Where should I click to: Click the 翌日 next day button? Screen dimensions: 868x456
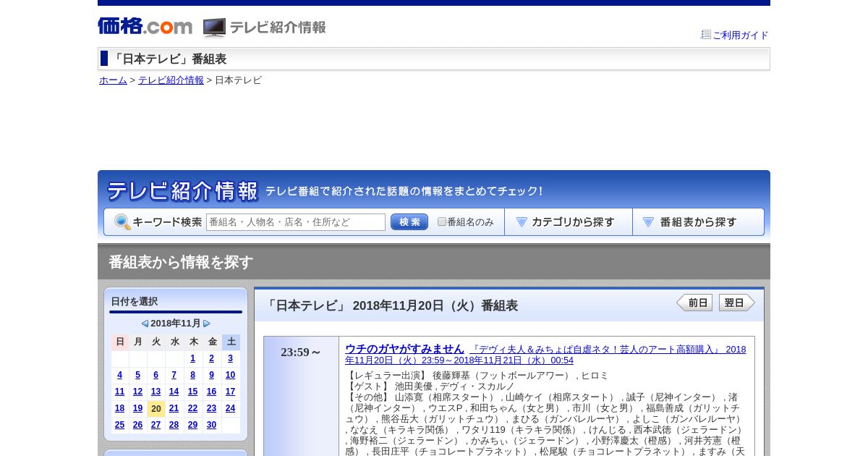[737, 303]
